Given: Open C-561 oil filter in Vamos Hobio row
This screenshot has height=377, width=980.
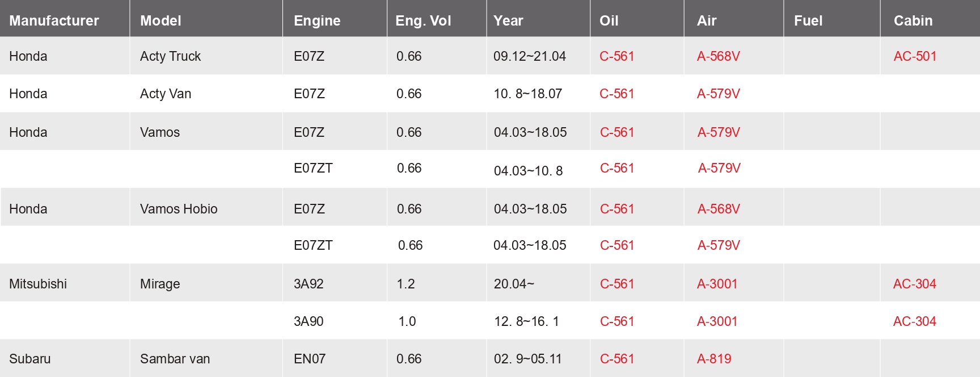Looking at the screenshot, I should (617, 209).
